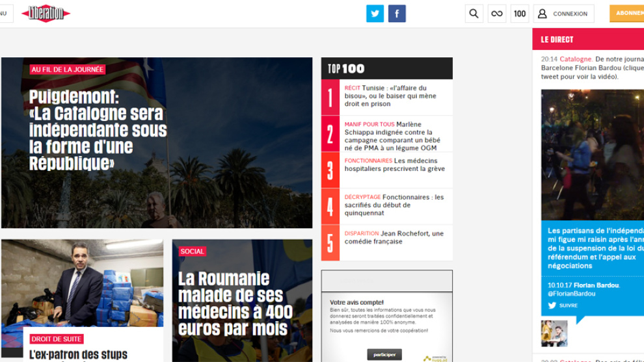Click the infinity symbol icon
Screen dimensions: 644x362
(x=497, y=14)
